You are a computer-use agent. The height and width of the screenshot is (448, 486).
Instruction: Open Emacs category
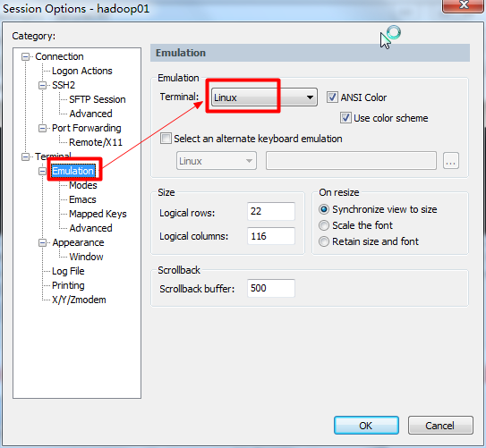point(82,199)
